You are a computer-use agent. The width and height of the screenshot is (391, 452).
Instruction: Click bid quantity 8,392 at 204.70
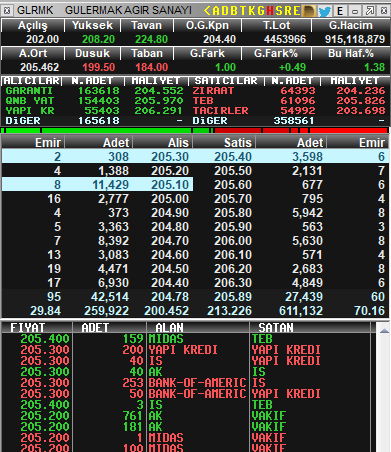tap(113, 241)
